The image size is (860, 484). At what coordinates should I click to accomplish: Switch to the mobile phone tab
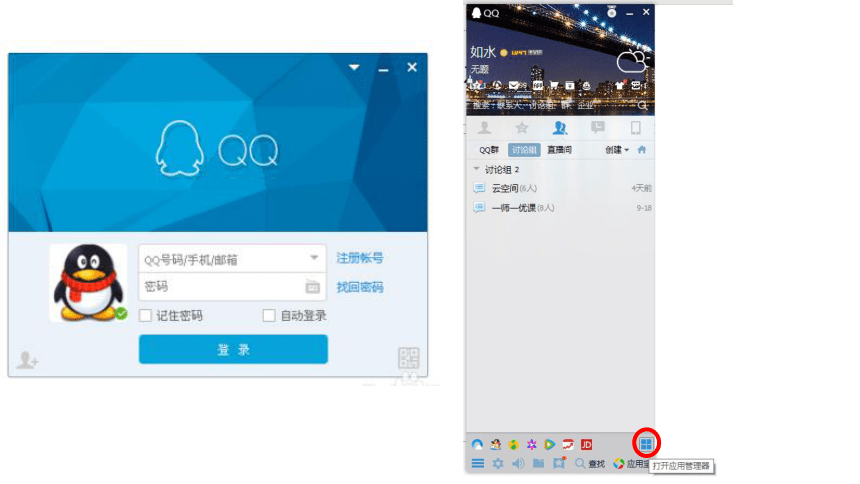635,128
